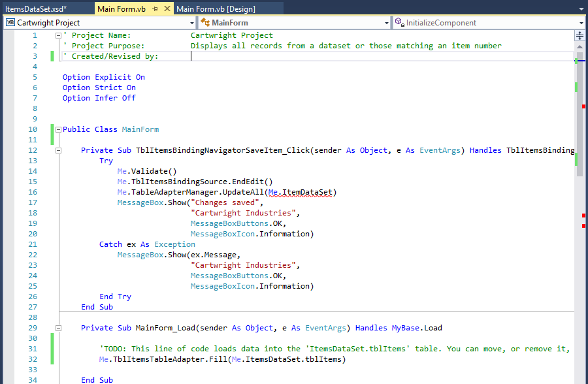588x384 pixels.
Task: Click the scrollbar up arrow
Action: 579,45
